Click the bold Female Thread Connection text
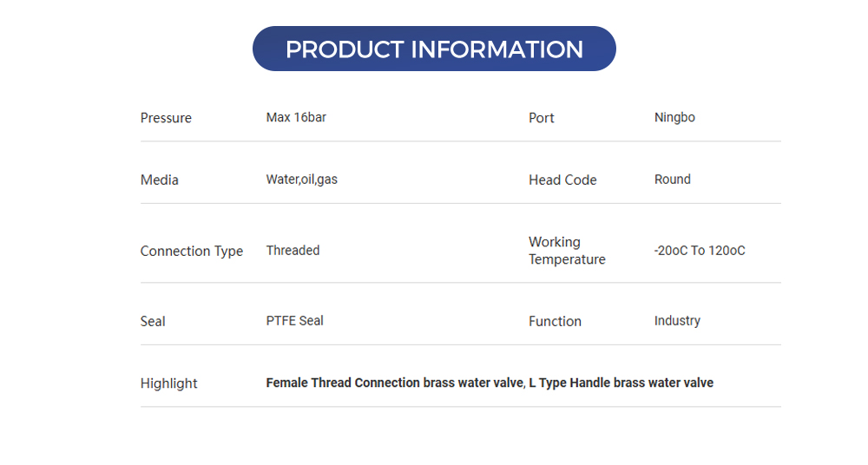 coord(343,383)
